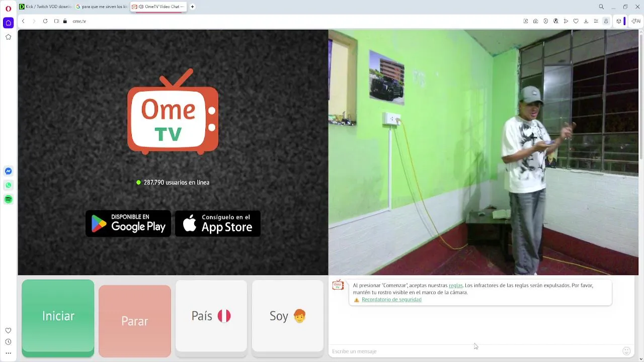Click the send paper-plane toolbar icon
Image resolution: width=644 pixels, height=362 pixels.
tap(566, 21)
